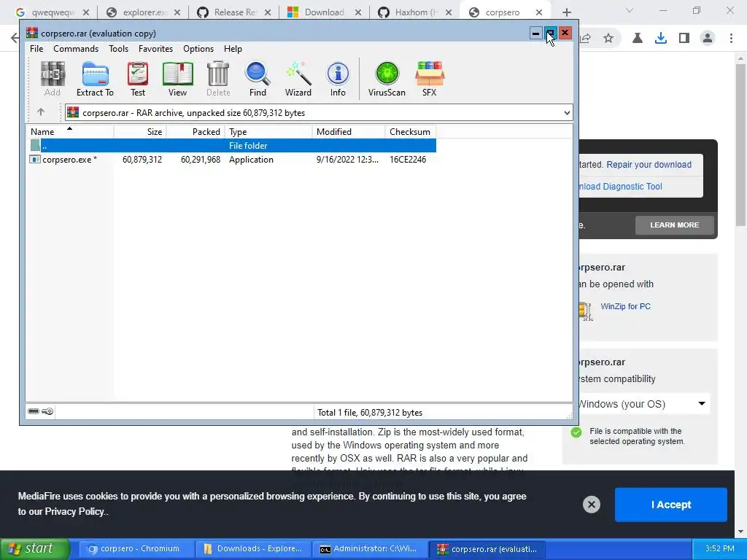Dismiss cookie banner with X icon

[x=591, y=505]
